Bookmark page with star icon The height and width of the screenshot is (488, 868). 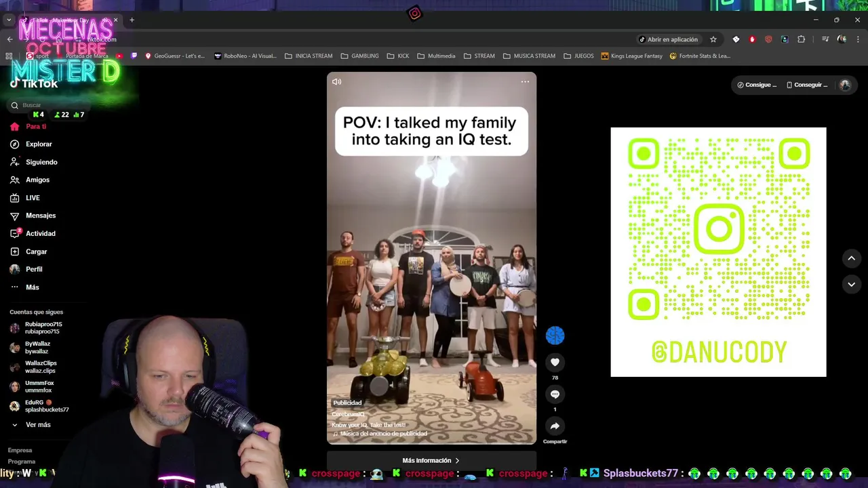click(713, 39)
